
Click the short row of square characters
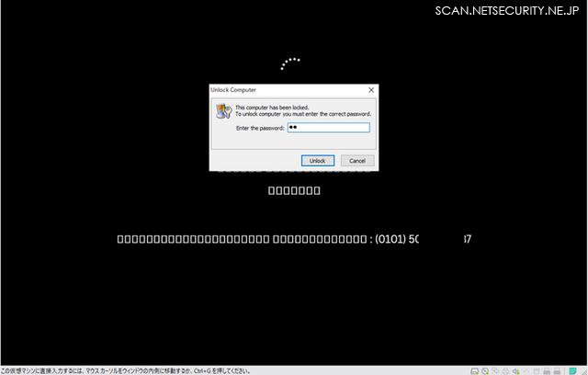click(294, 191)
